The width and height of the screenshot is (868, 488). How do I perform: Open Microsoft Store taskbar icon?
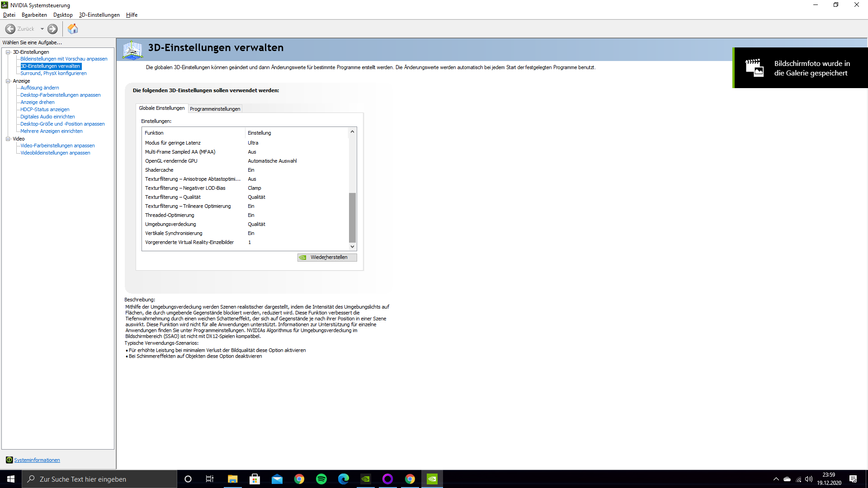(x=255, y=479)
